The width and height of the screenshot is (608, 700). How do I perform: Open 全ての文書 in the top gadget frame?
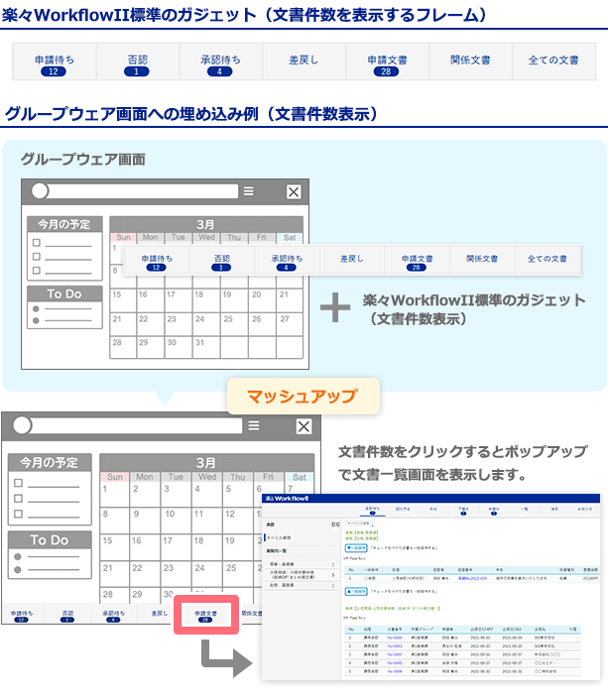554,61
